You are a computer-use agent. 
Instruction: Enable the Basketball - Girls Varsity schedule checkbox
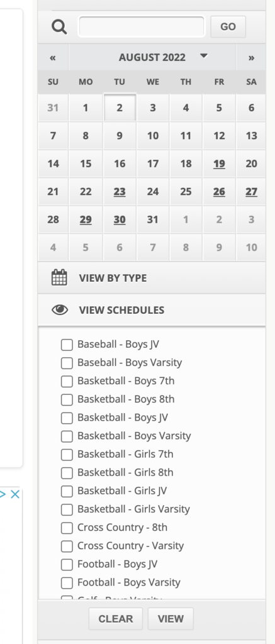point(67,509)
